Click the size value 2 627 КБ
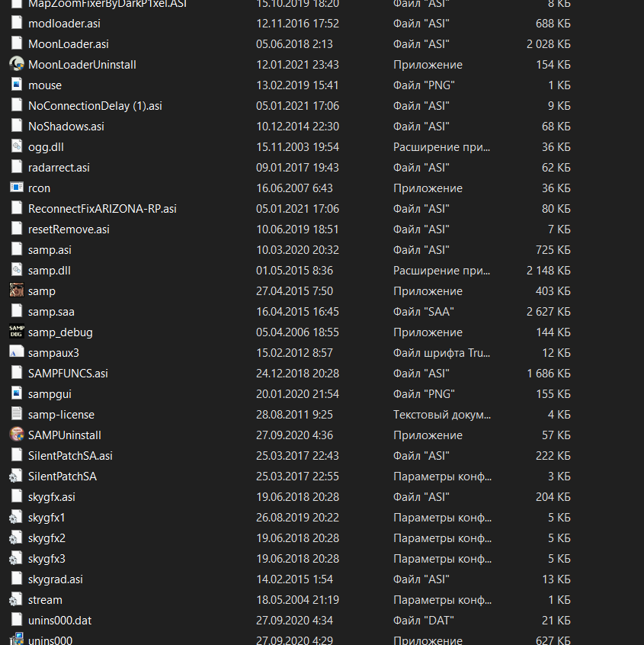The width and height of the screenshot is (644, 645). click(x=549, y=311)
